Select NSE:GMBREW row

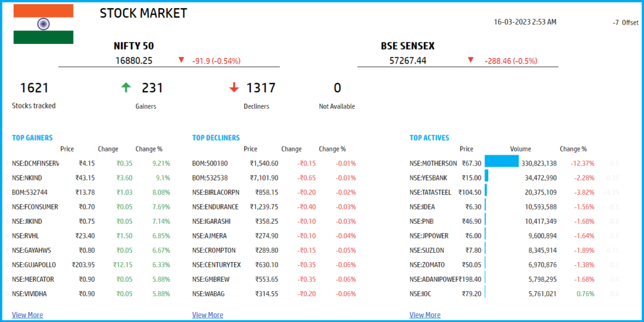click(274, 279)
